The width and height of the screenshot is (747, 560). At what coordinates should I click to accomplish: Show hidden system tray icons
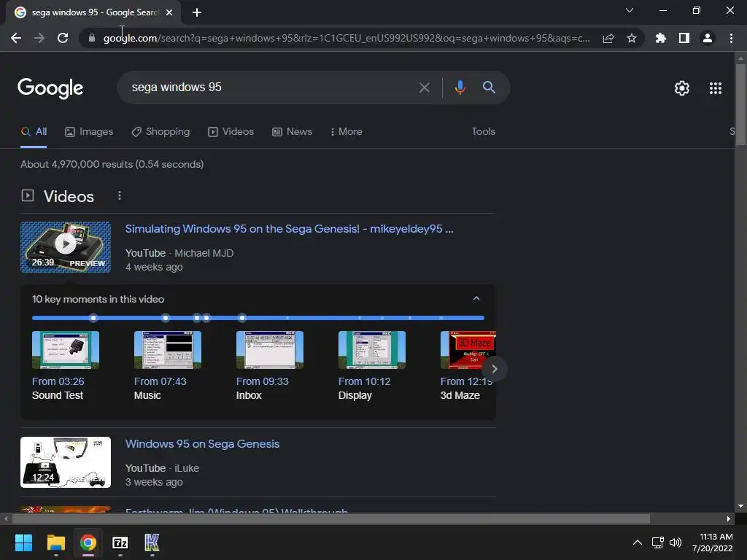tap(637, 542)
